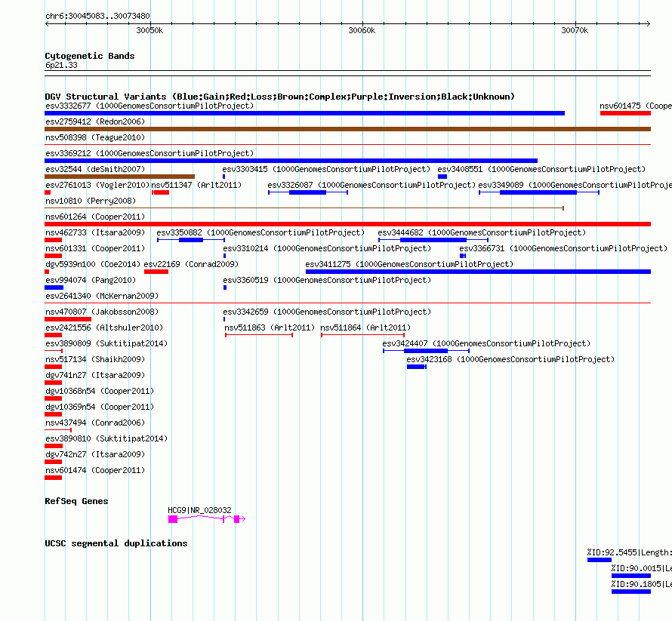Select the dgv5939n100 (Coe2014) label
The height and width of the screenshot is (621, 672).
pos(93,264)
